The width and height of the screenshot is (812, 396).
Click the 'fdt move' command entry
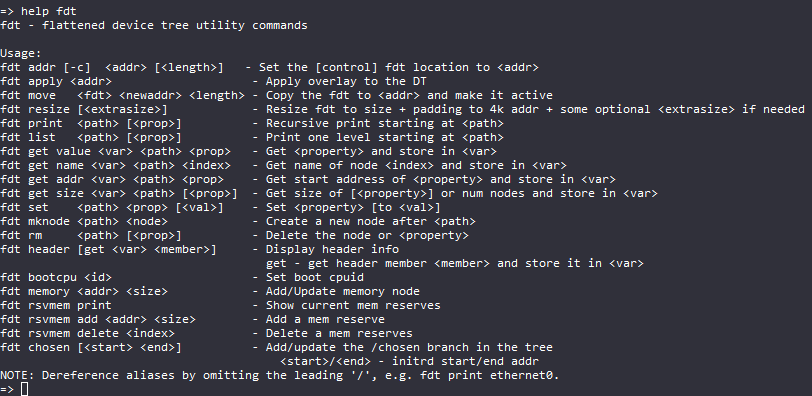pos(277,95)
